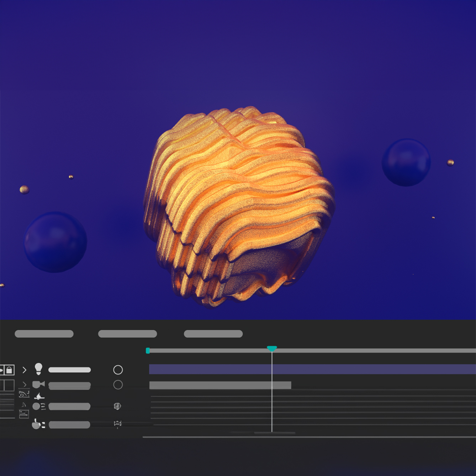Click the teal playhead marker on the timeline
Viewport: 476px width, 476px height.
point(272,349)
